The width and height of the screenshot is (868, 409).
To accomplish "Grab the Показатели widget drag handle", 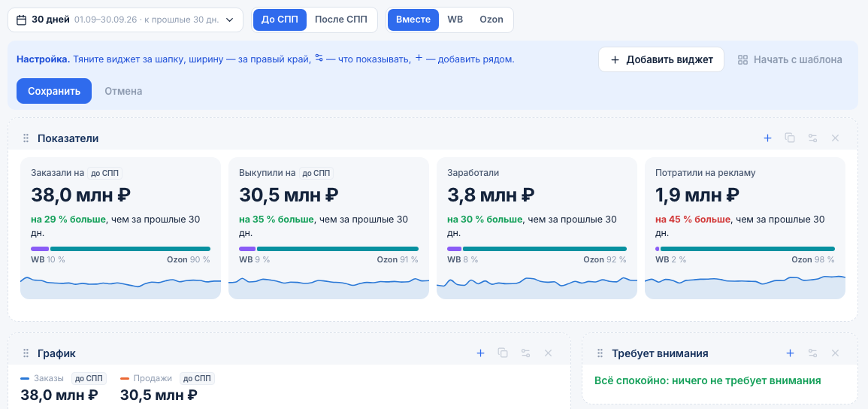I will [26, 138].
